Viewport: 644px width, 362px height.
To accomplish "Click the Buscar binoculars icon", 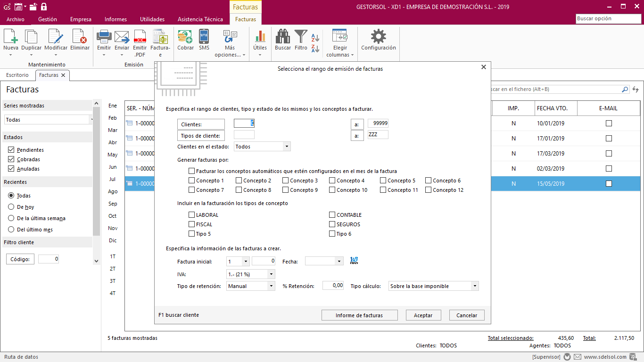I will coord(283,37).
